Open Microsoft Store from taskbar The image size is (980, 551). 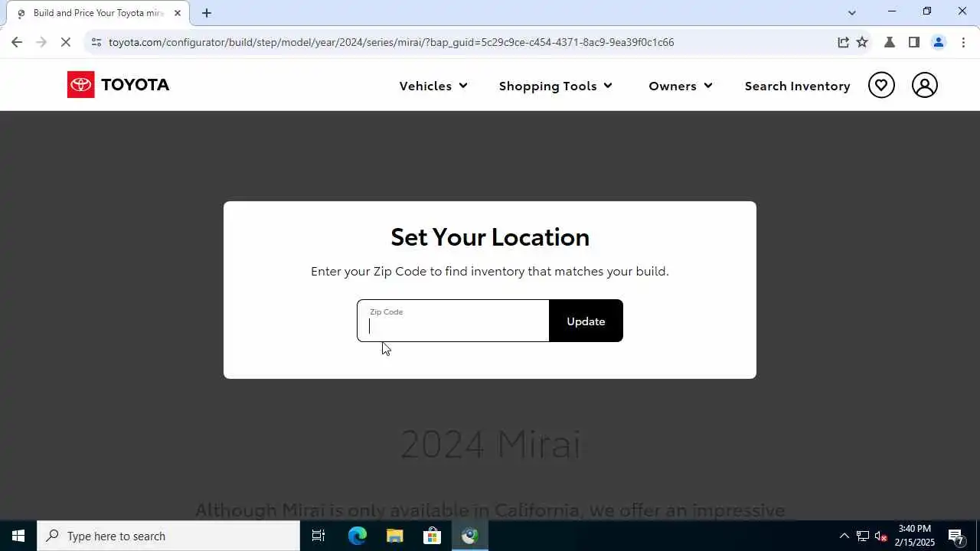tap(432, 536)
